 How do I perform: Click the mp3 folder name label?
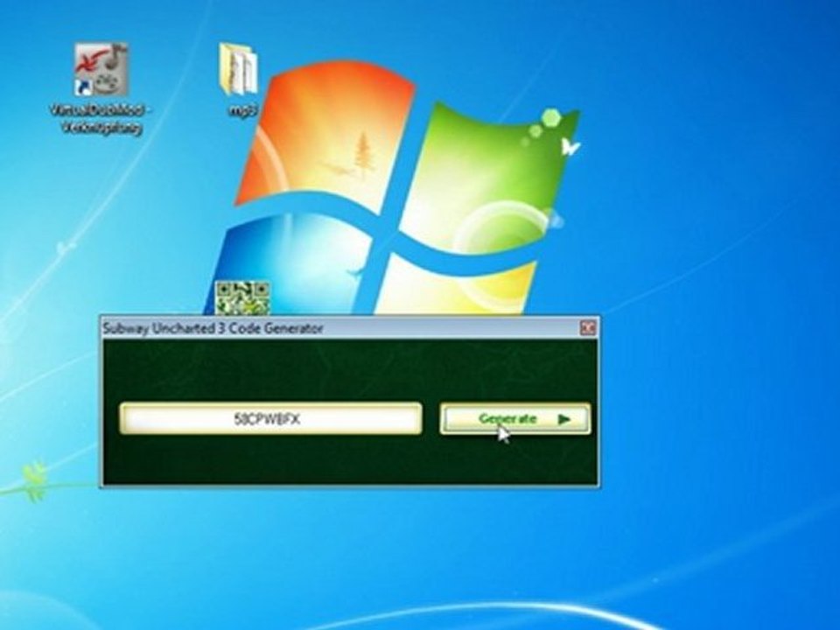pyautogui.click(x=243, y=110)
